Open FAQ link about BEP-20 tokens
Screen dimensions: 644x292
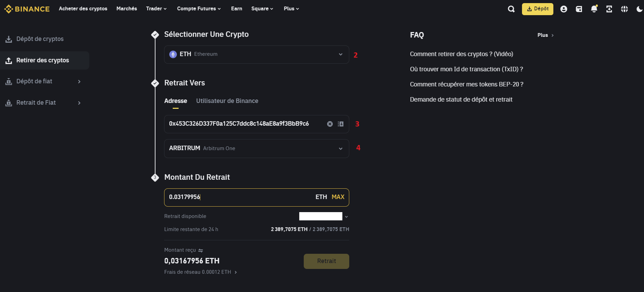pyautogui.click(x=466, y=84)
